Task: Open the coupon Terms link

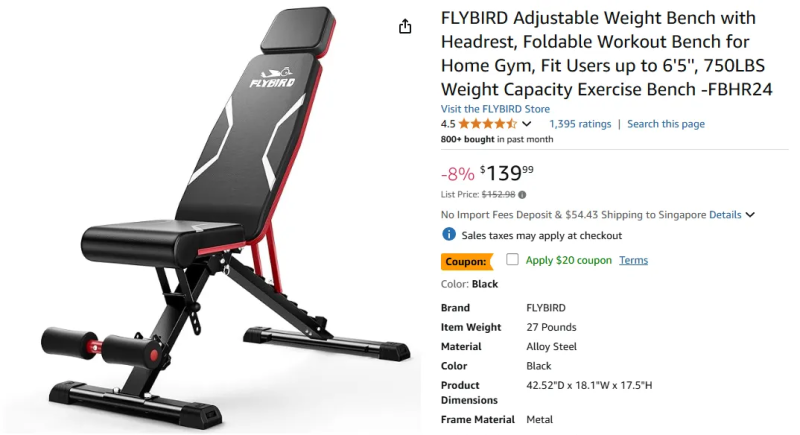Action: 633,260
